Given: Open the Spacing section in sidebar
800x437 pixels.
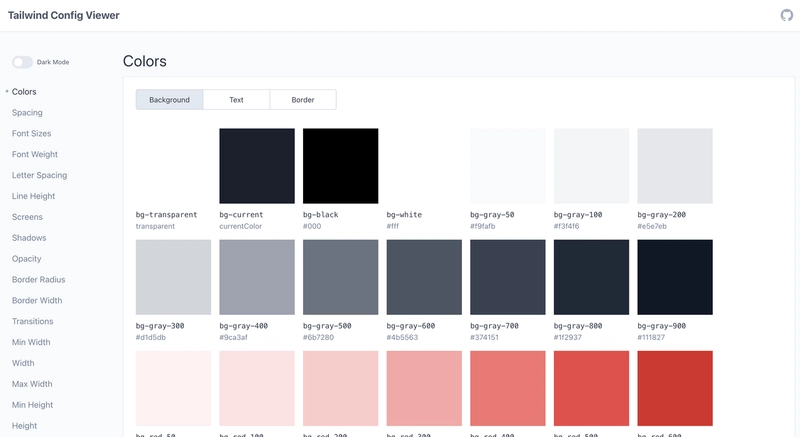Looking at the screenshot, I should pos(27,113).
